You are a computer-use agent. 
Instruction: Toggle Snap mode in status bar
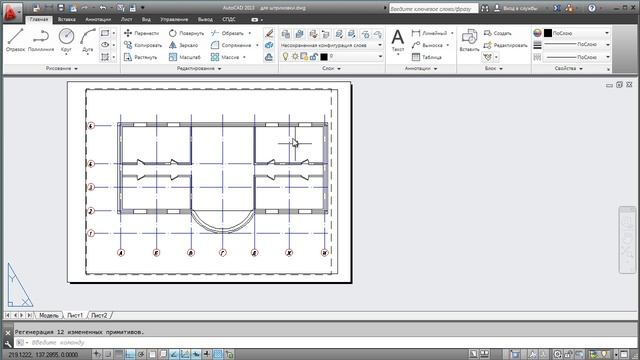[108, 354]
